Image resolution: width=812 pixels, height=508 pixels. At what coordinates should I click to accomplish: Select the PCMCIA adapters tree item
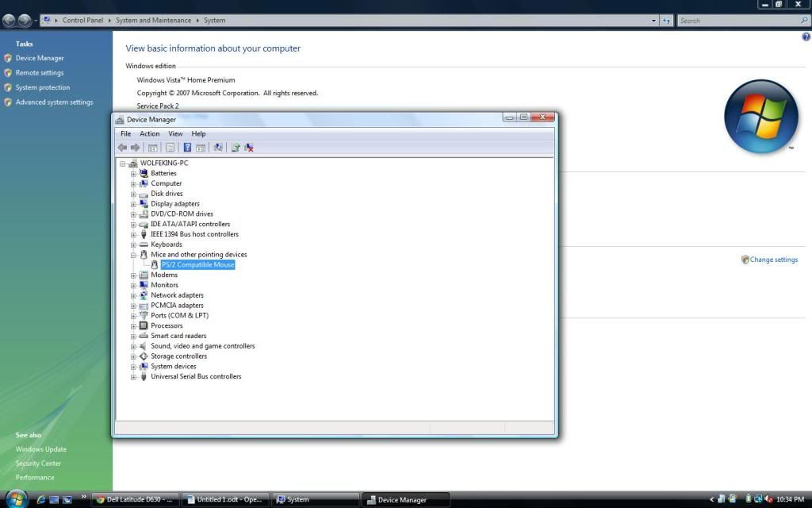click(x=177, y=306)
